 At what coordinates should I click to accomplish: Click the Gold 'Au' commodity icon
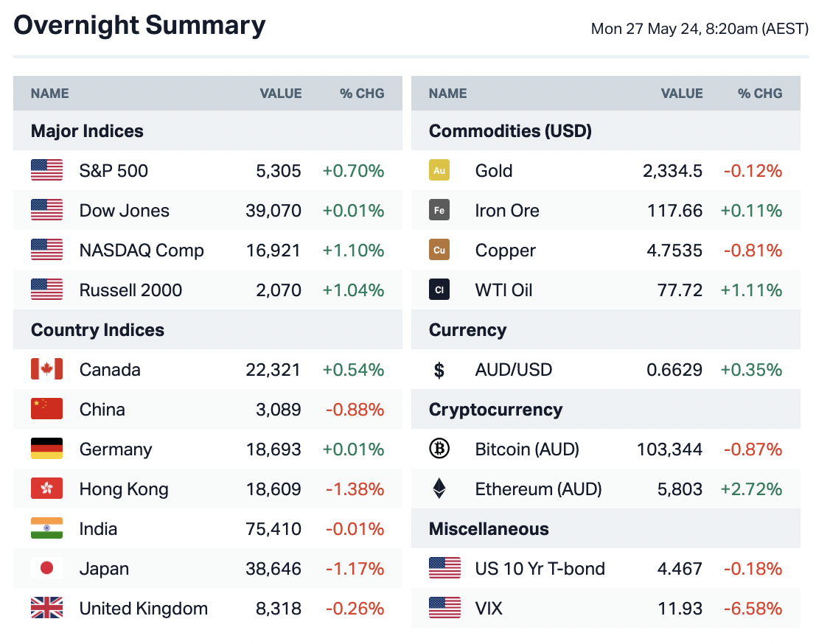click(439, 171)
